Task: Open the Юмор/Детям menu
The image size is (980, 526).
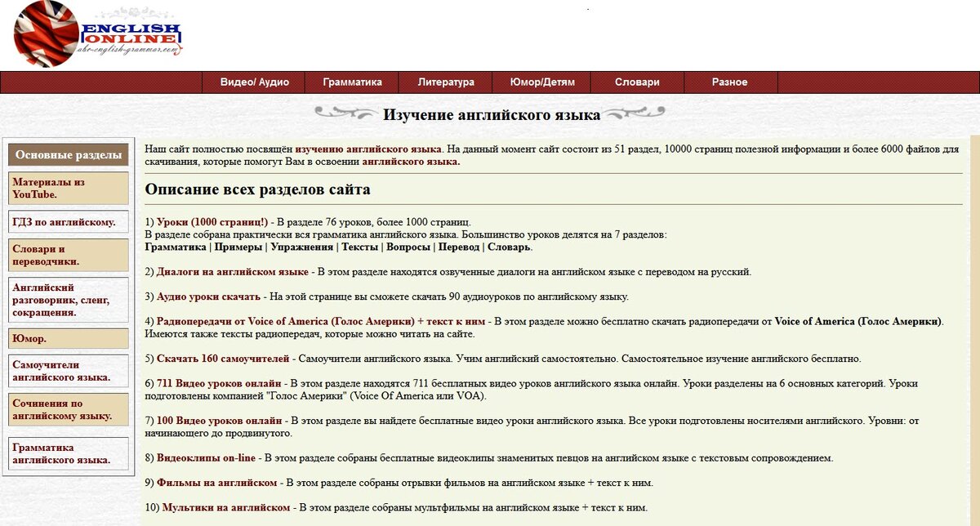Action: (542, 82)
